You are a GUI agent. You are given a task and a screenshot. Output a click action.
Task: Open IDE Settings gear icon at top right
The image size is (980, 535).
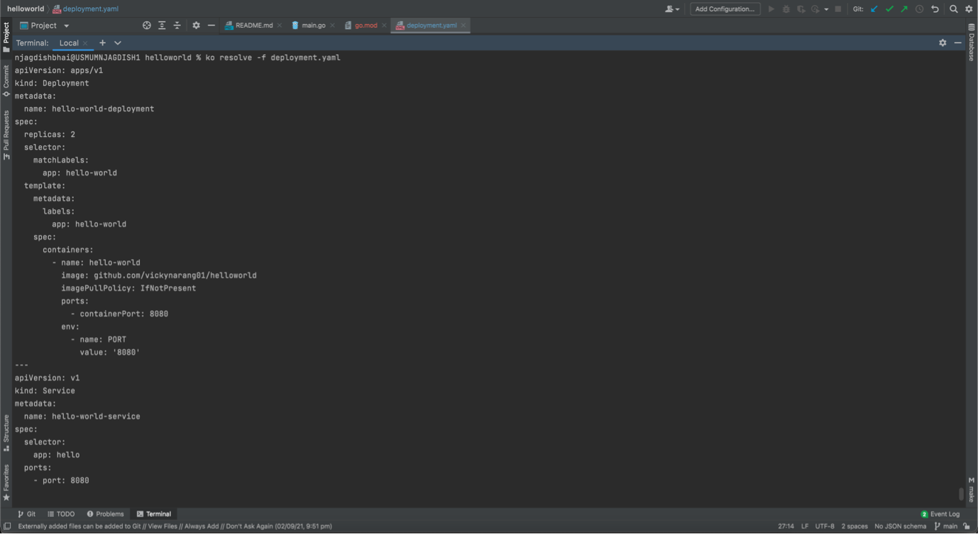(x=969, y=9)
